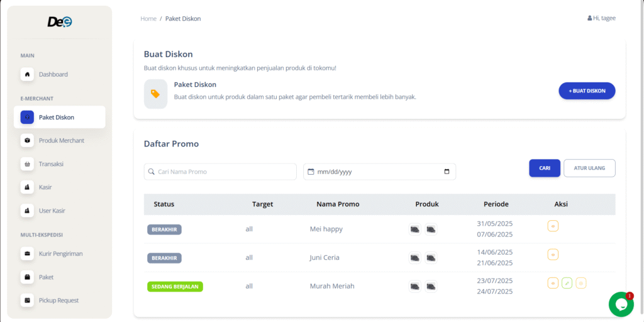Click the Home breadcrumb link
This screenshot has height=322, width=644.
coord(148,19)
